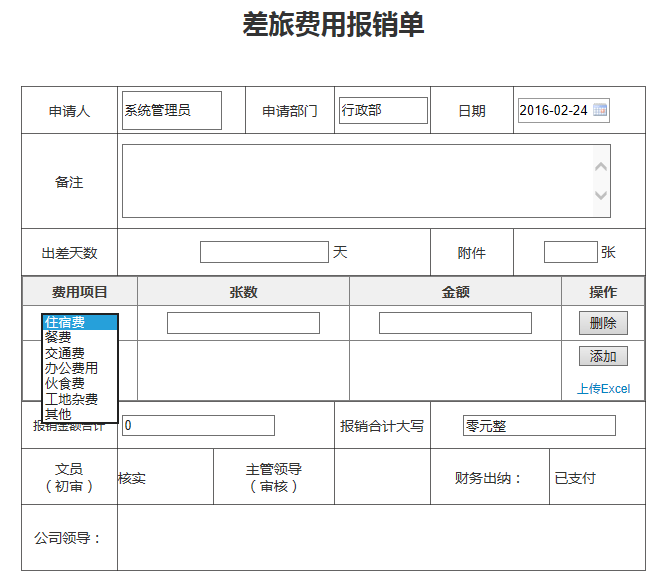Choose 交通费 from the expense list
The height and width of the screenshot is (581, 656).
[x=80, y=353]
